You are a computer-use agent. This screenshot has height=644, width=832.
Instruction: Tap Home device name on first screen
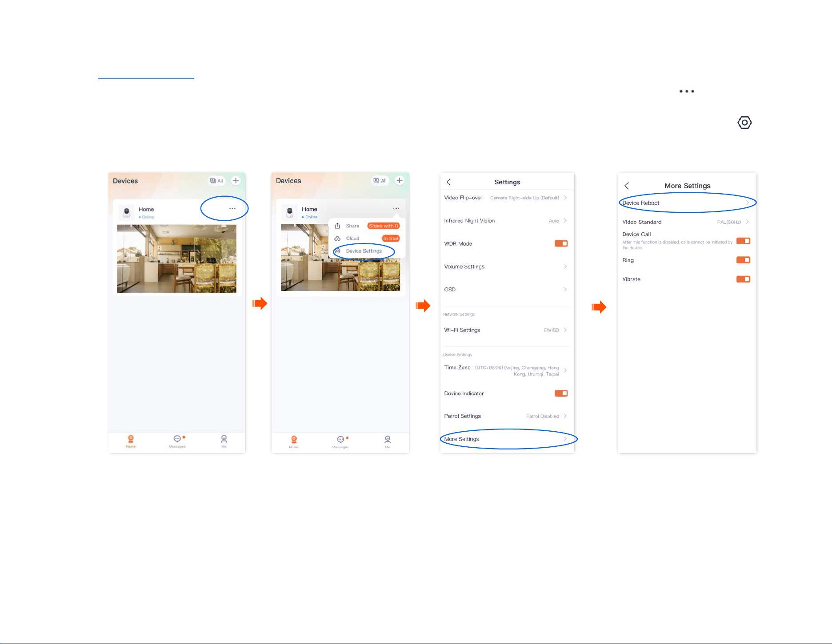pos(146,209)
